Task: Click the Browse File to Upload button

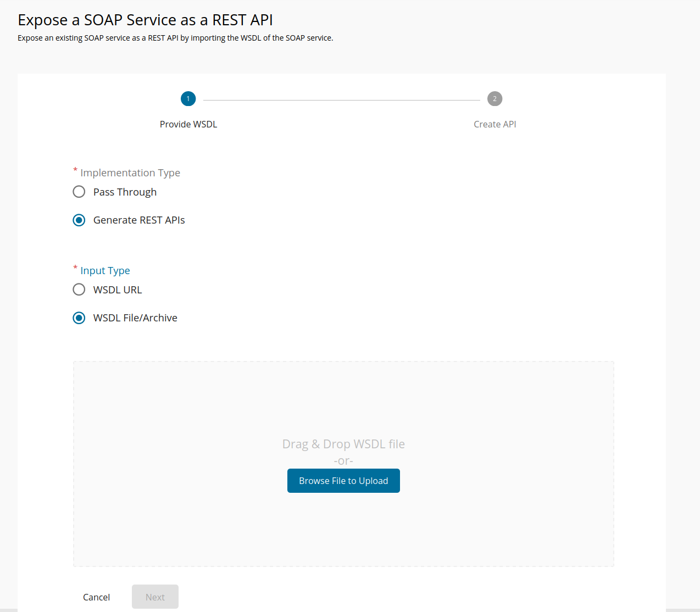Action: coord(343,480)
